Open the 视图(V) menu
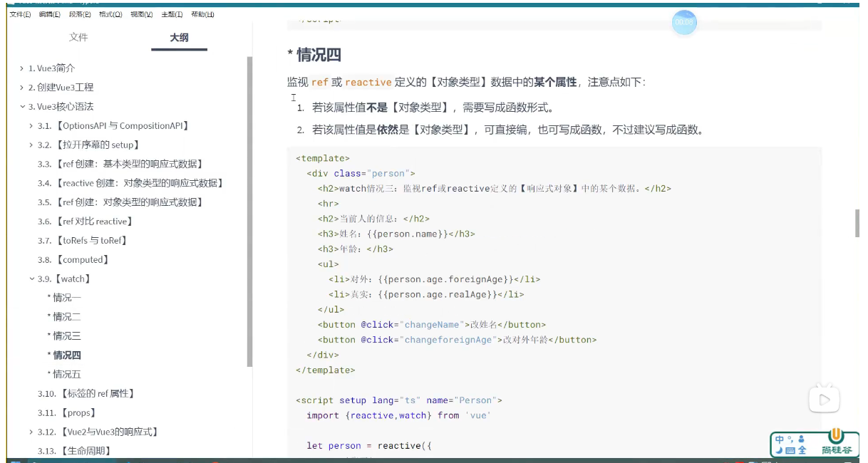The height and width of the screenshot is (463, 868). [141, 14]
